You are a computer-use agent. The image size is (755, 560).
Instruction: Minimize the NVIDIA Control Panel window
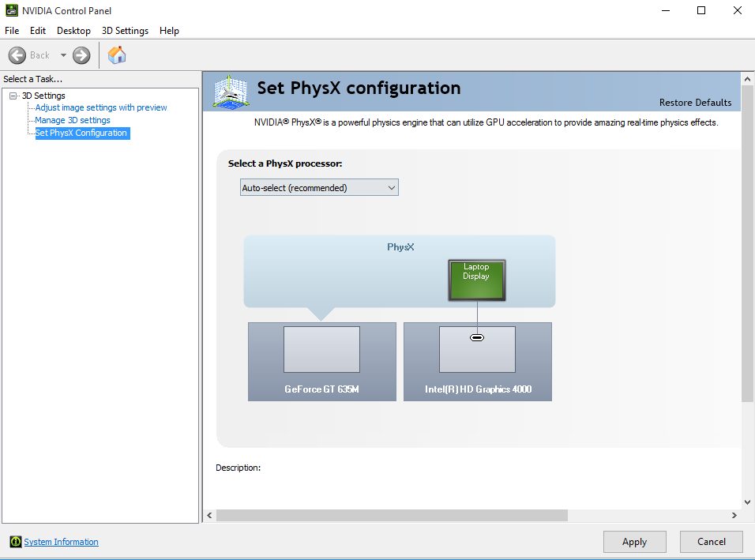coord(666,10)
